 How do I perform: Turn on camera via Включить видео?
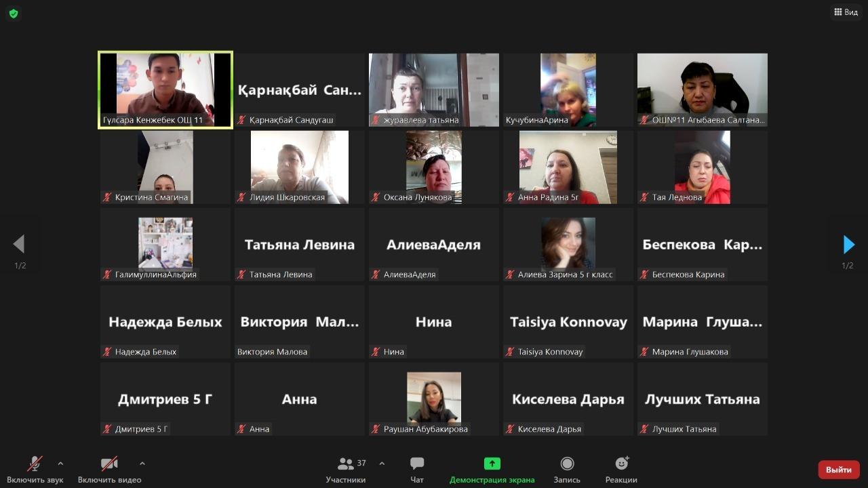(x=109, y=470)
